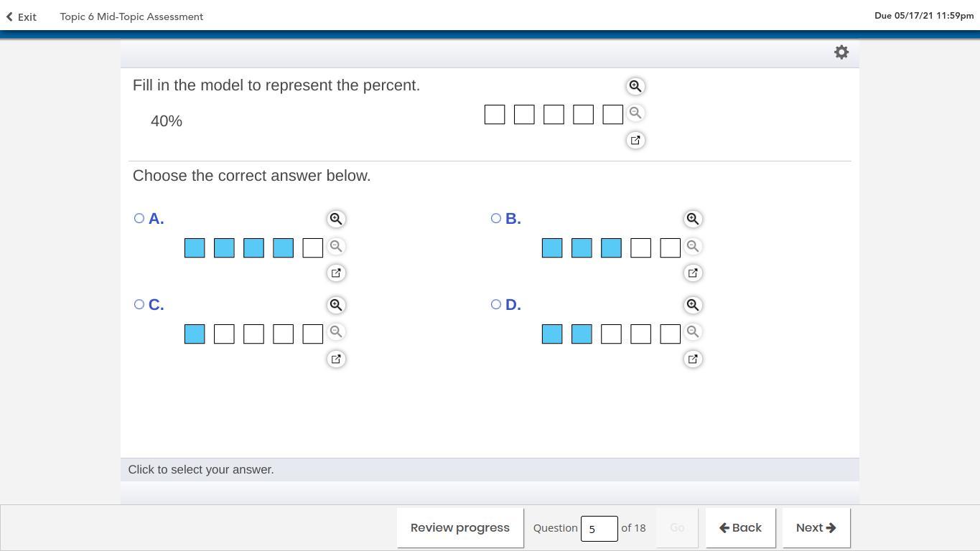
Task: Go to the Next question
Action: [x=816, y=528]
